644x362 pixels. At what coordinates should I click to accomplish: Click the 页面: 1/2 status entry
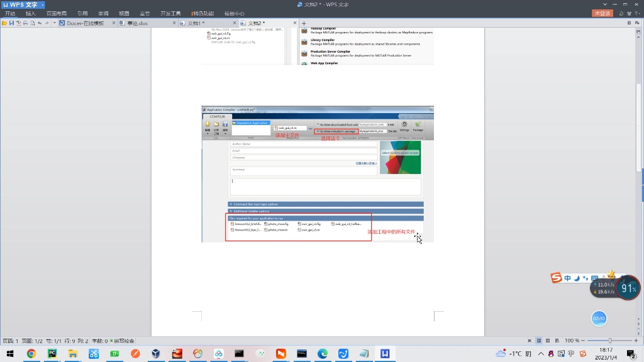pos(32,341)
